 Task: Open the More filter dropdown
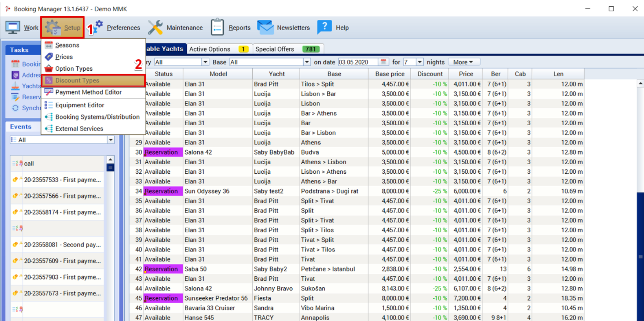(464, 62)
